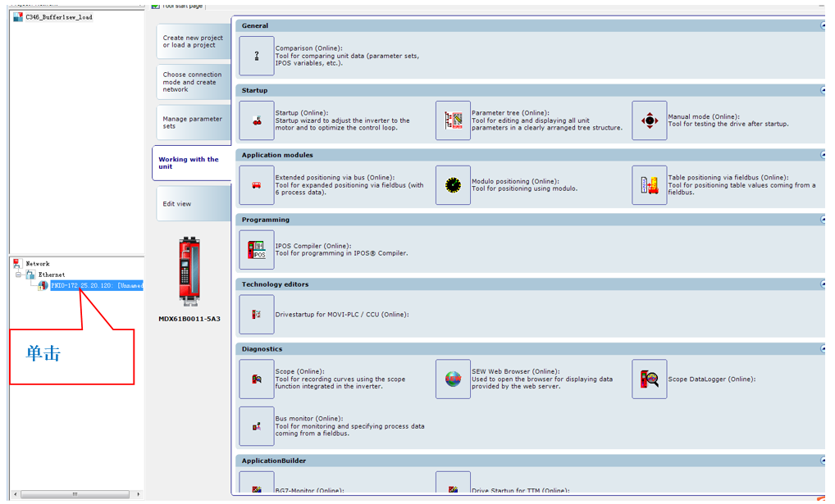Collapse the Ethernet tree node

pos(19,275)
